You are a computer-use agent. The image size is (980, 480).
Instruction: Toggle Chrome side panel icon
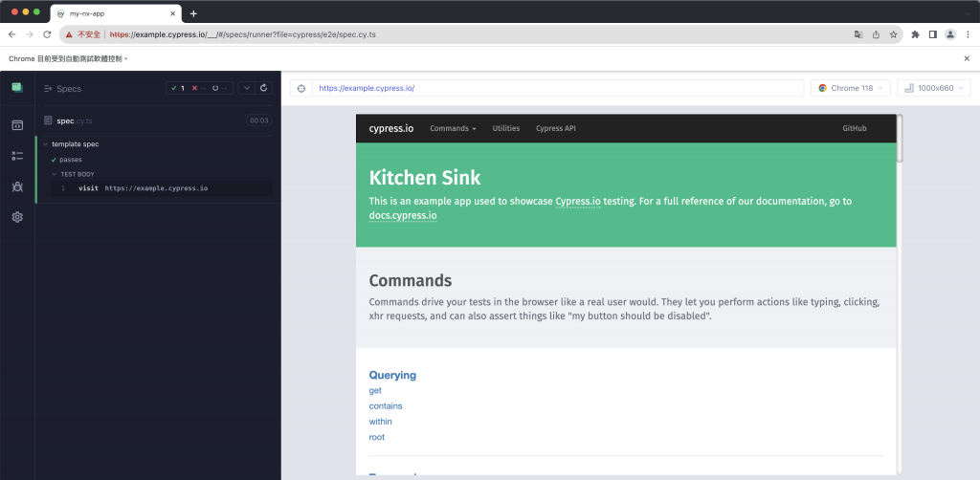pos(932,34)
